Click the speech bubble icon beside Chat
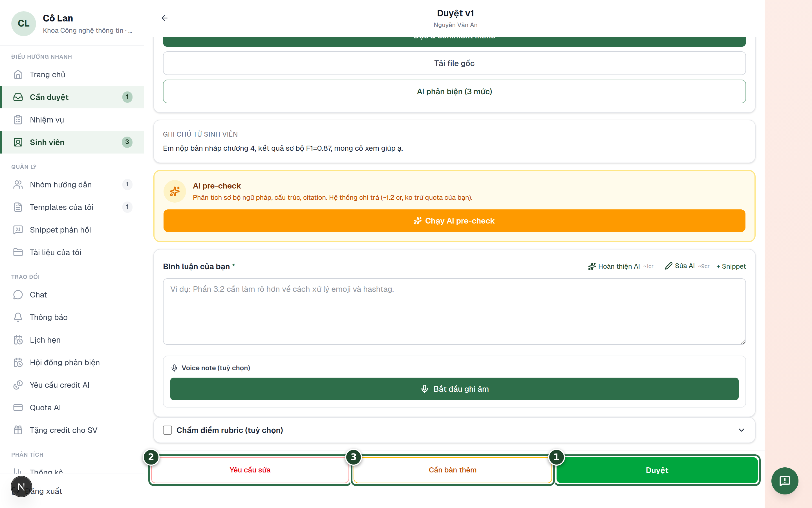 18,295
